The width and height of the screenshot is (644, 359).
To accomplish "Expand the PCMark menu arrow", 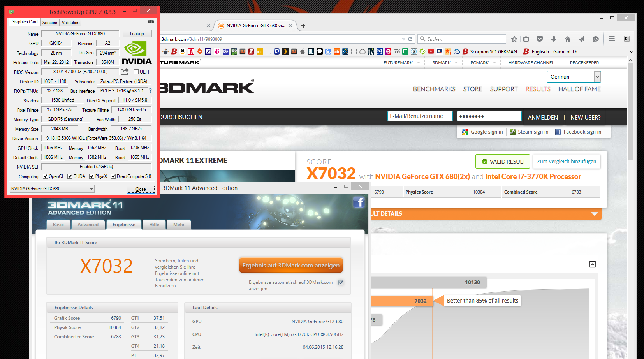I will click(494, 63).
